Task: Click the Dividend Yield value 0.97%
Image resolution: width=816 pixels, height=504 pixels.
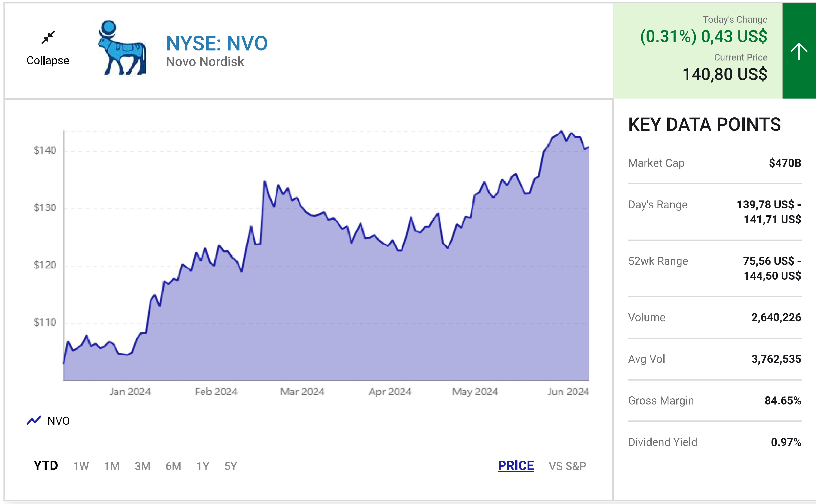Action: click(786, 442)
